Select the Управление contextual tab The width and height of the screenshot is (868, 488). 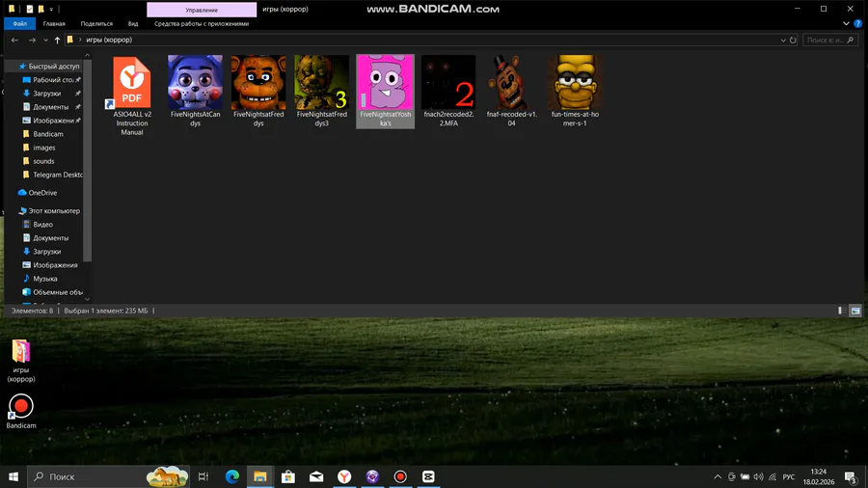pyautogui.click(x=202, y=10)
